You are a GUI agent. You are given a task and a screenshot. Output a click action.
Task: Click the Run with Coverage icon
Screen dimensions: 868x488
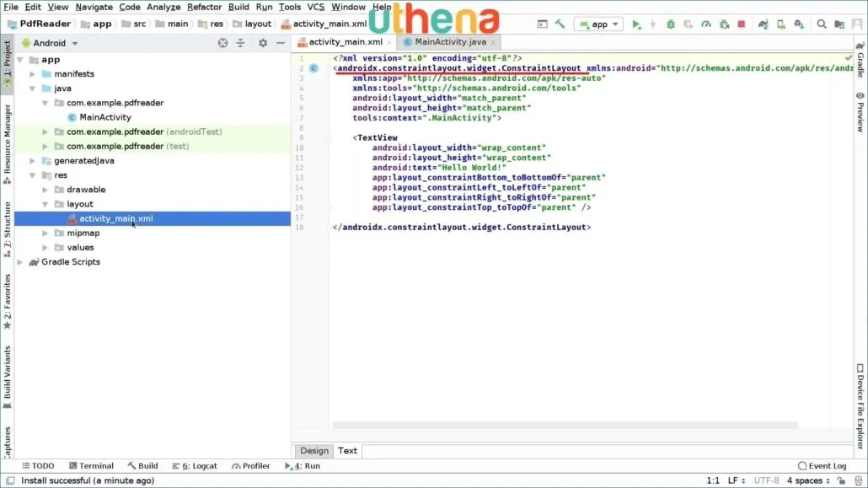(689, 24)
